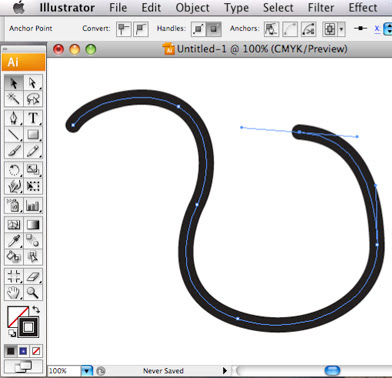This screenshot has width=392, height=378.
Task: Click the Fill swatch showing none
Action: pos(14,314)
